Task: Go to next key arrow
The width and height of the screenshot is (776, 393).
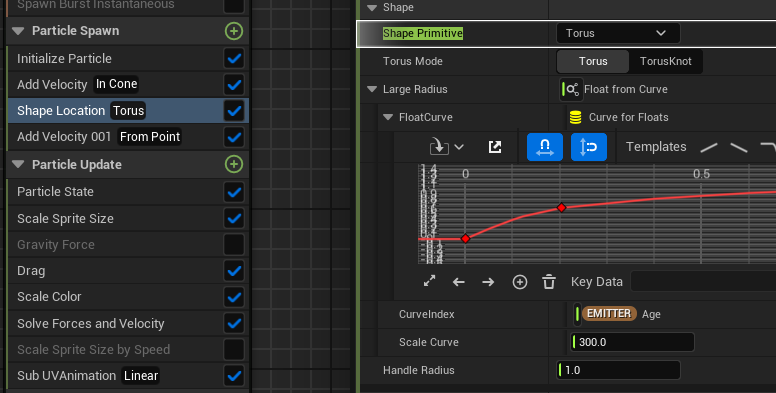Action: coord(488,282)
